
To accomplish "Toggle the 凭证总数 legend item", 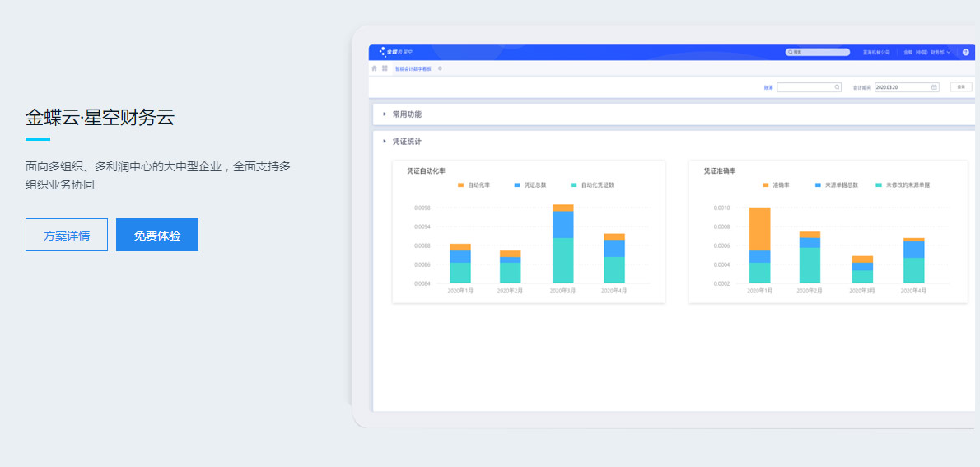I will (x=530, y=185).
